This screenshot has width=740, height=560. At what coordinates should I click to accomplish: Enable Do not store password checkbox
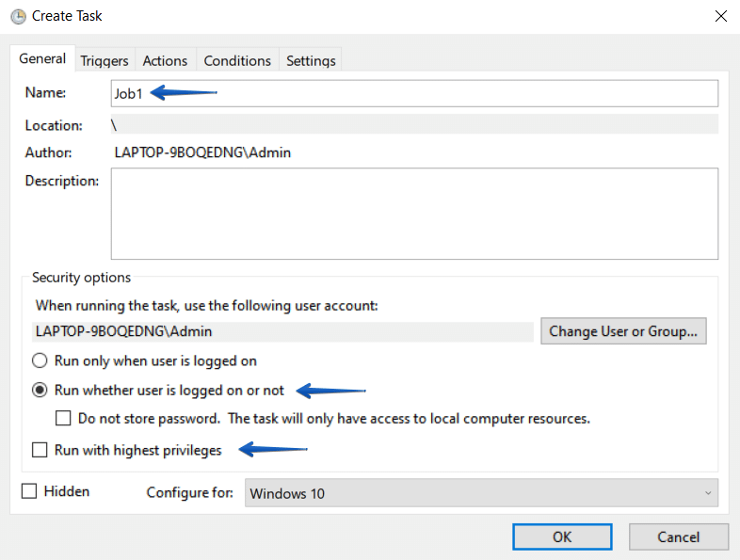click(63, 419)
